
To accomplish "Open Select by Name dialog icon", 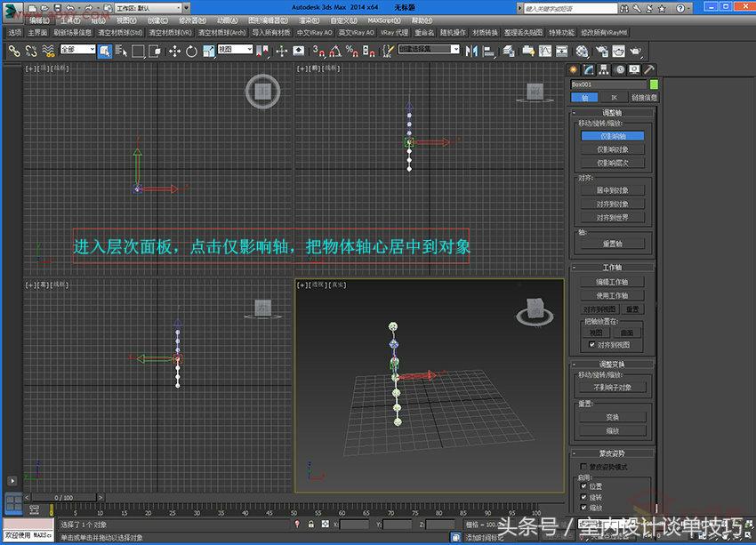I will (x=121, y=52).
